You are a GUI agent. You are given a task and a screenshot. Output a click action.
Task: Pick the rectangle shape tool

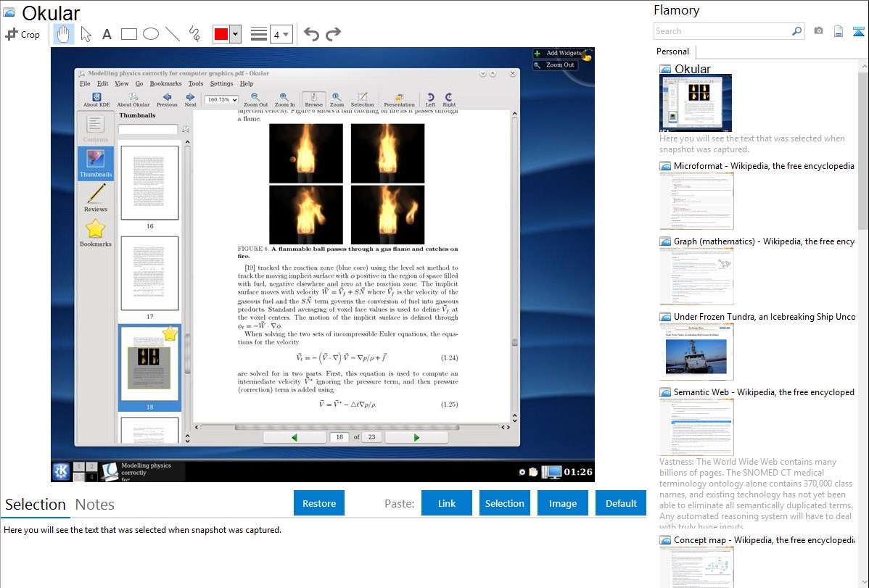tap(128, 34)
